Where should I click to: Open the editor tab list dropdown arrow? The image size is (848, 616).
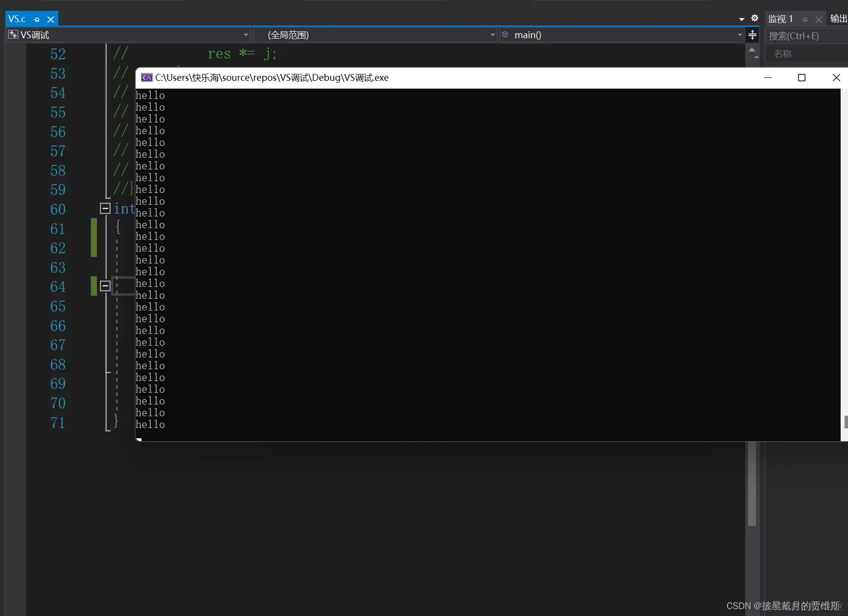742,19
